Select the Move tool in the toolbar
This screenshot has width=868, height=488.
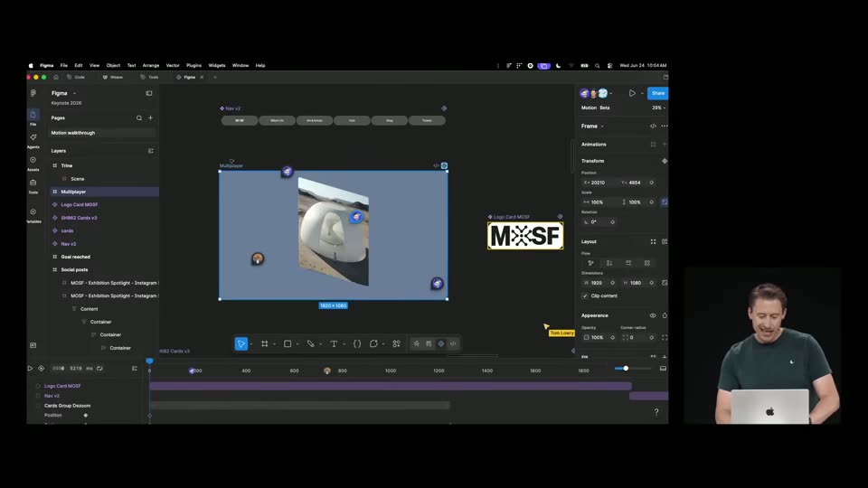pyautogui.click(x=241, y=343)
